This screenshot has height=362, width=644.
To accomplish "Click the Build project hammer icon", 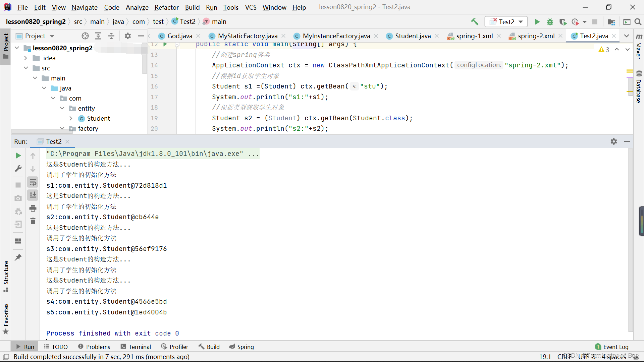I will [474, 22].
